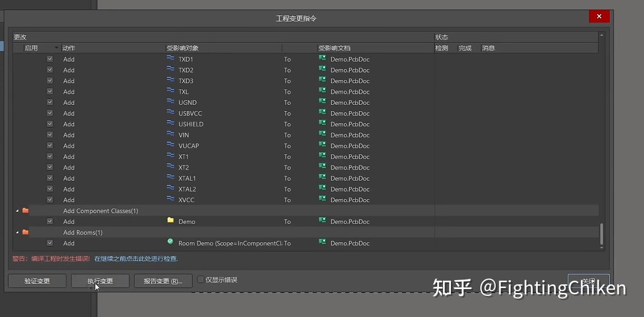Screen dimensions: 644x317
Task: Click the net icon beside VIN
Action: click(x=170, y=134)
